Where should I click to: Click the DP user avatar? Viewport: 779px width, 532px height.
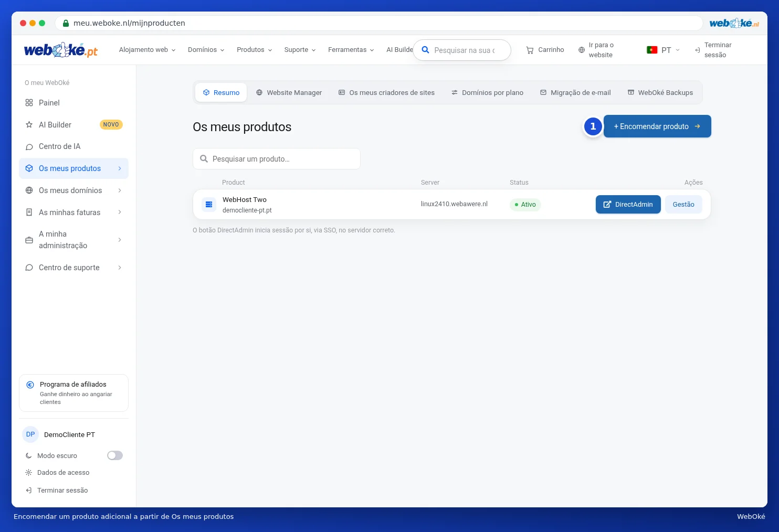tap(30, 434)
